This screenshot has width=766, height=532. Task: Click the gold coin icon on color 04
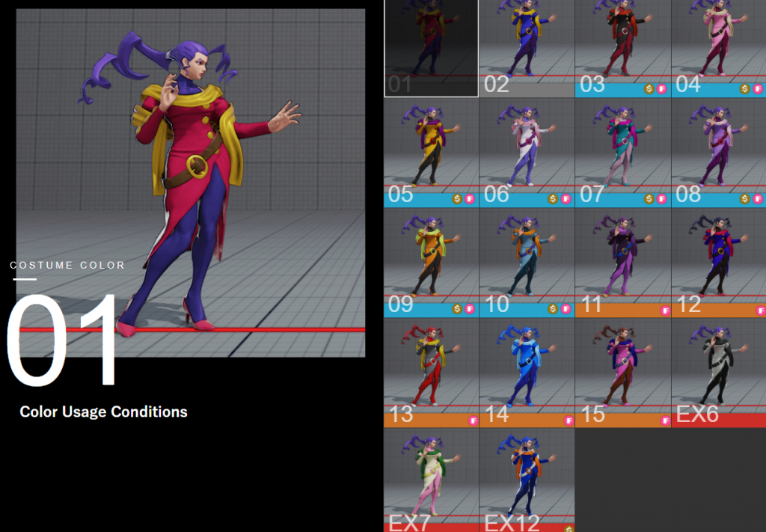point(744,89)
